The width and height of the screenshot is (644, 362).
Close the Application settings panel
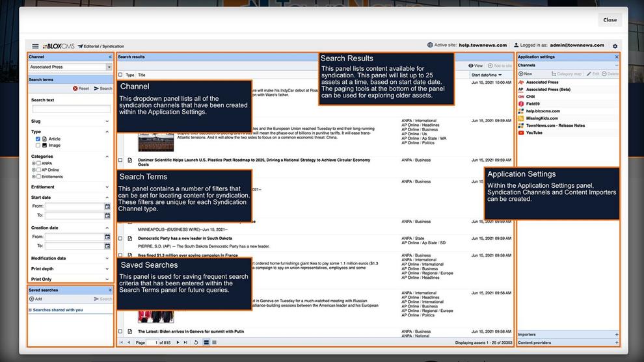coord(617,57)
